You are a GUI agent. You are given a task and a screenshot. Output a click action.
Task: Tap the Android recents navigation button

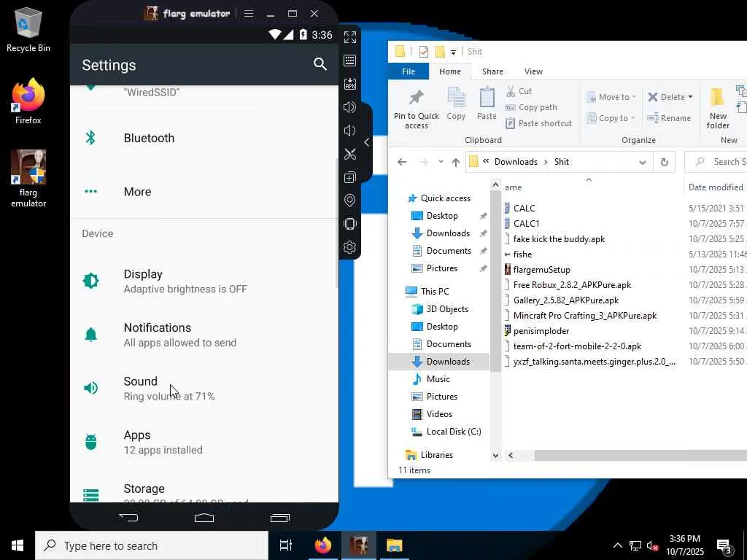[x=280, y=518]
